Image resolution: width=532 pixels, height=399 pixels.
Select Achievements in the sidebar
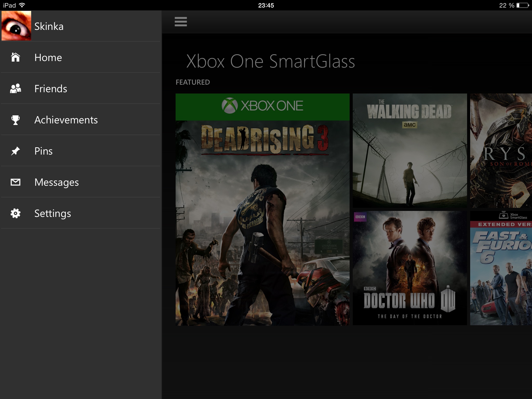click(x=81, y=119)
